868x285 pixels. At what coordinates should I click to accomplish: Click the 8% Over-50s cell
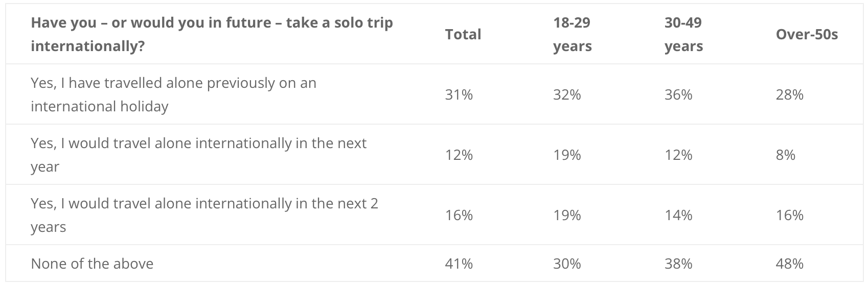786,155
